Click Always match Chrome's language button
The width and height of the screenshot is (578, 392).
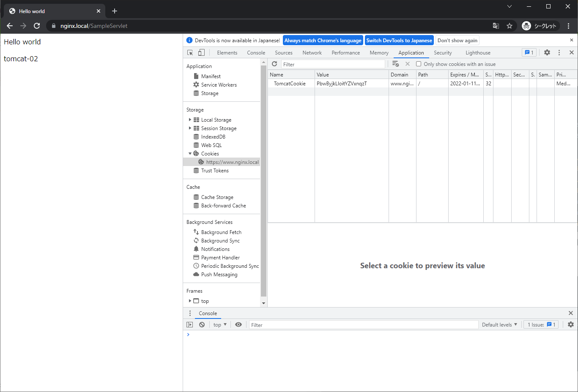(x=323, y=41)
